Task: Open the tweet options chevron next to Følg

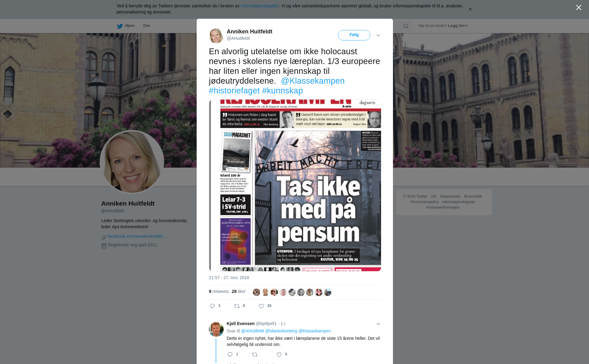Action: tap(378, 35)
